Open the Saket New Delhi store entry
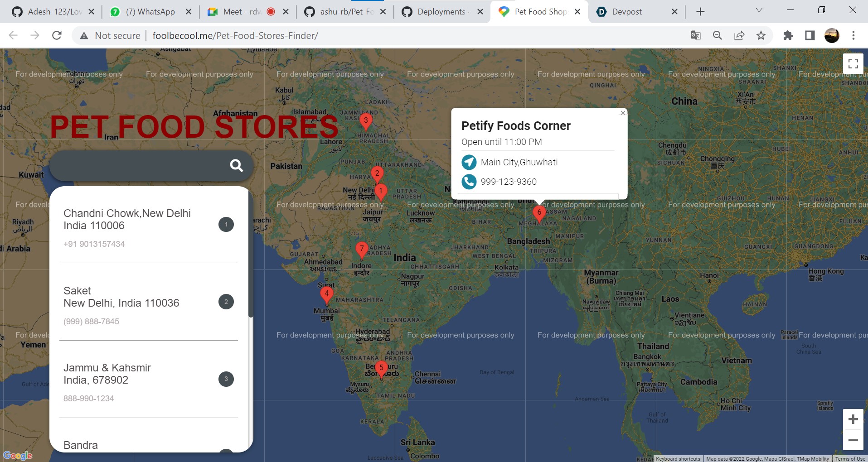This screenshot has width=868, height=462. pyautogui.click(x=149, y=302)
